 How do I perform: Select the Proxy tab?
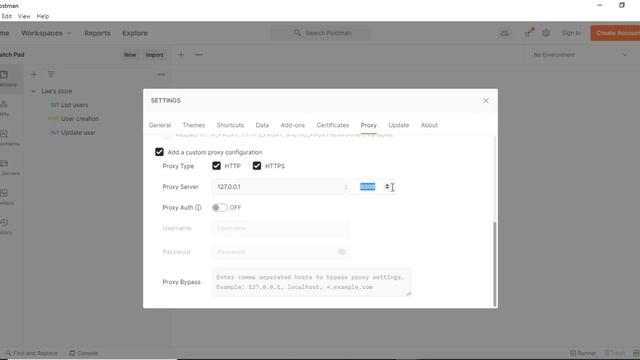(369, 125)
